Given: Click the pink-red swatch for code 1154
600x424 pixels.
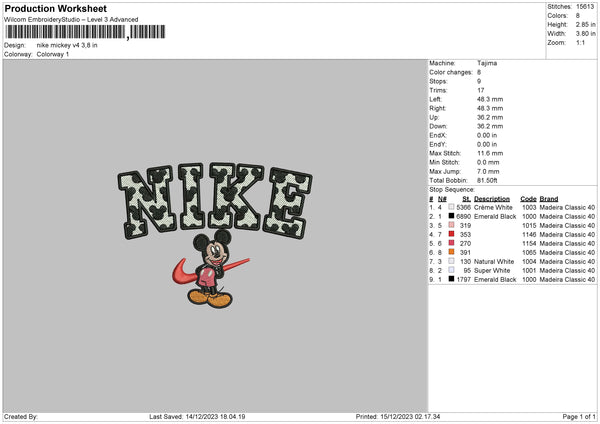Looking at the screenshot, I should 452,243.
